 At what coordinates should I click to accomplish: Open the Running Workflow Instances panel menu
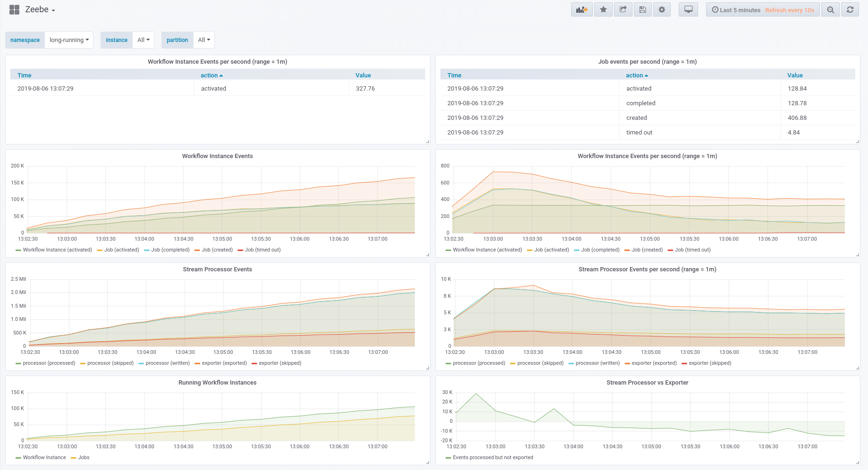click(x=217, y=383)
